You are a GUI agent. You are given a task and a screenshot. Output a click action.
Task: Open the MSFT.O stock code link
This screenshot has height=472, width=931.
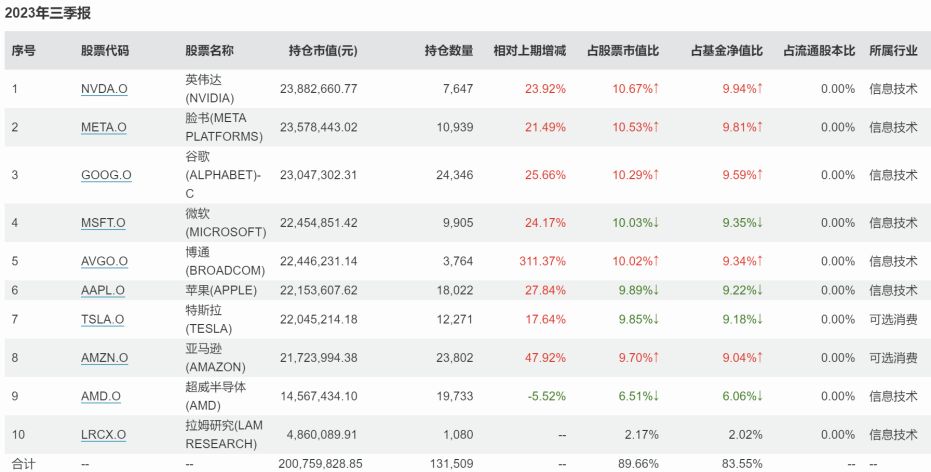(103, 223)
